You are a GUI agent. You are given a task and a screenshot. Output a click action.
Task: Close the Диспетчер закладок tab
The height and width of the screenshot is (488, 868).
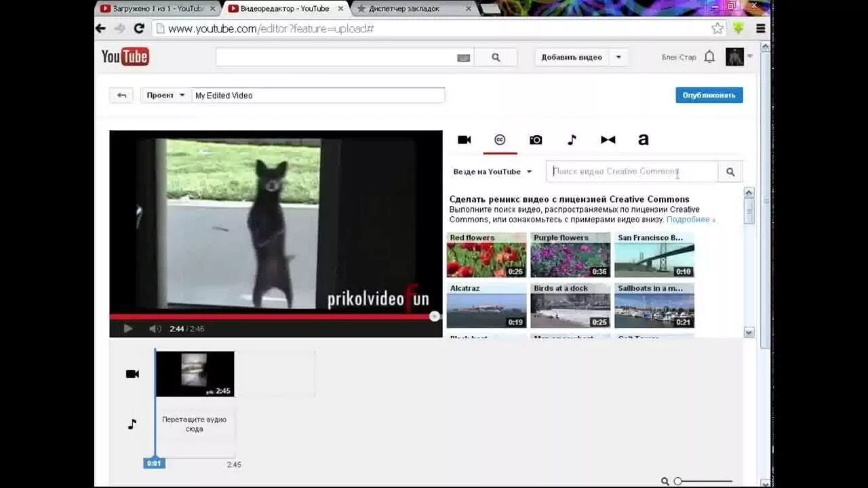(x=468, y=8)
